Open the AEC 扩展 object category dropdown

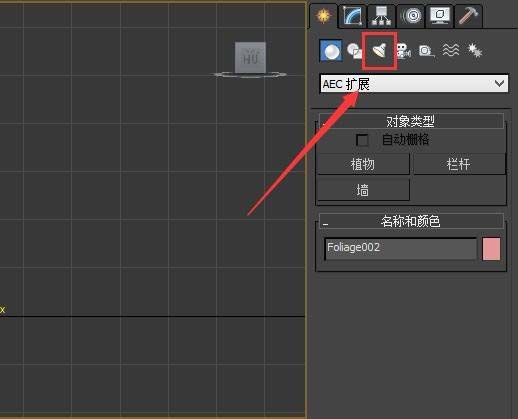pos(414,84)
